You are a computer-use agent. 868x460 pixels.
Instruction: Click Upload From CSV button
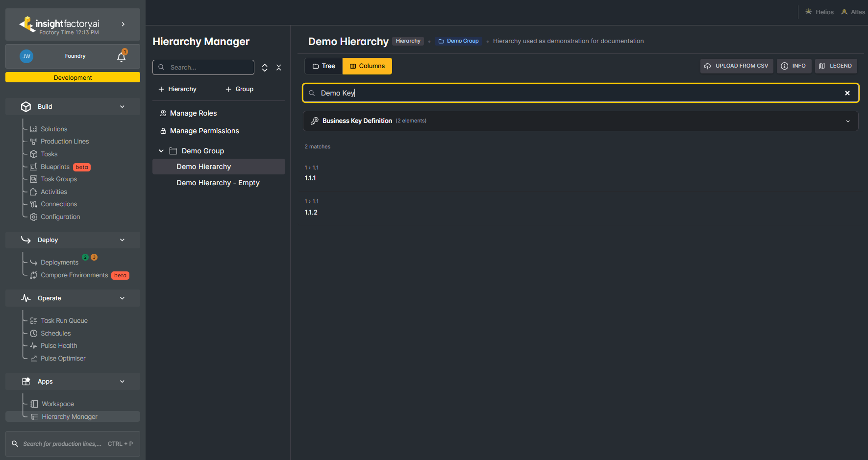coord(737,66)
